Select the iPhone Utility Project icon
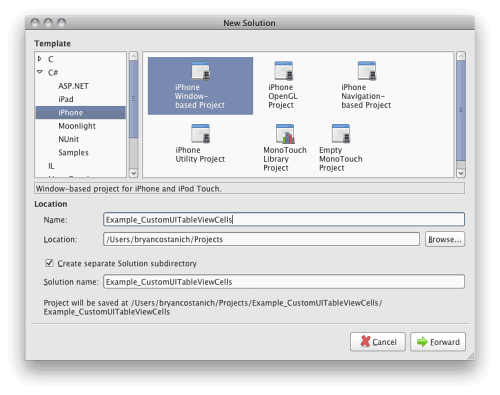500x395 pixels. (x=200, y=133)
